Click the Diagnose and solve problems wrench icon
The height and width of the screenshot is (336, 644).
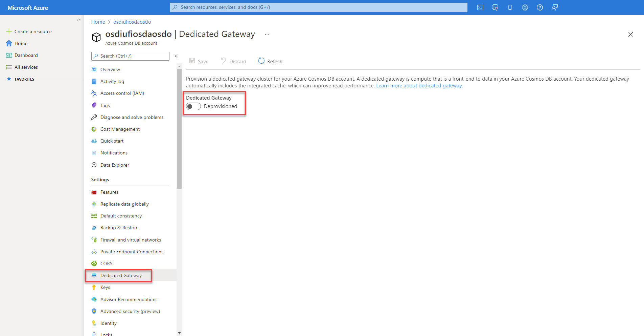[94, 117]
